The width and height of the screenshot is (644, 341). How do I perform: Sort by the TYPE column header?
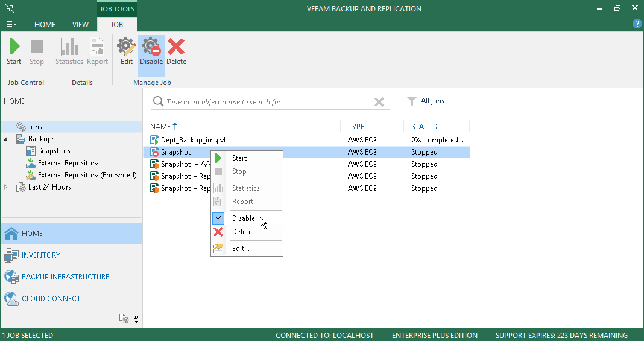click(x=356, y=127)
